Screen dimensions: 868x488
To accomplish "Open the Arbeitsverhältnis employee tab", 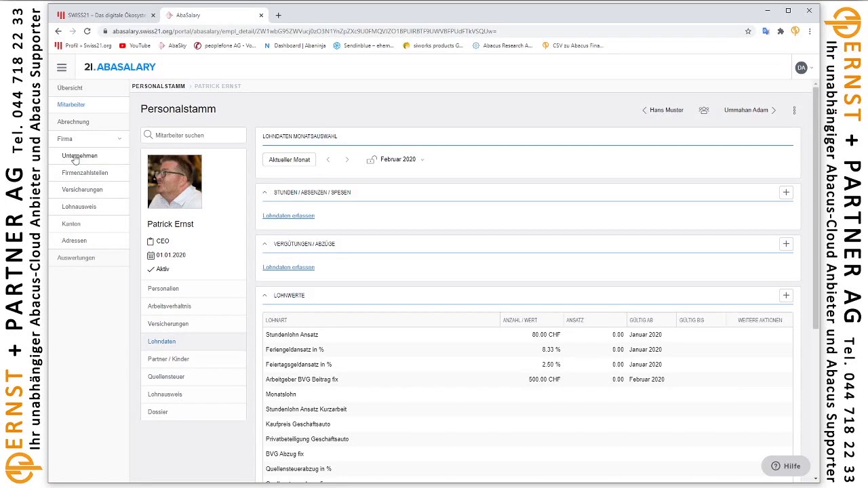I will tap(193, 306).
